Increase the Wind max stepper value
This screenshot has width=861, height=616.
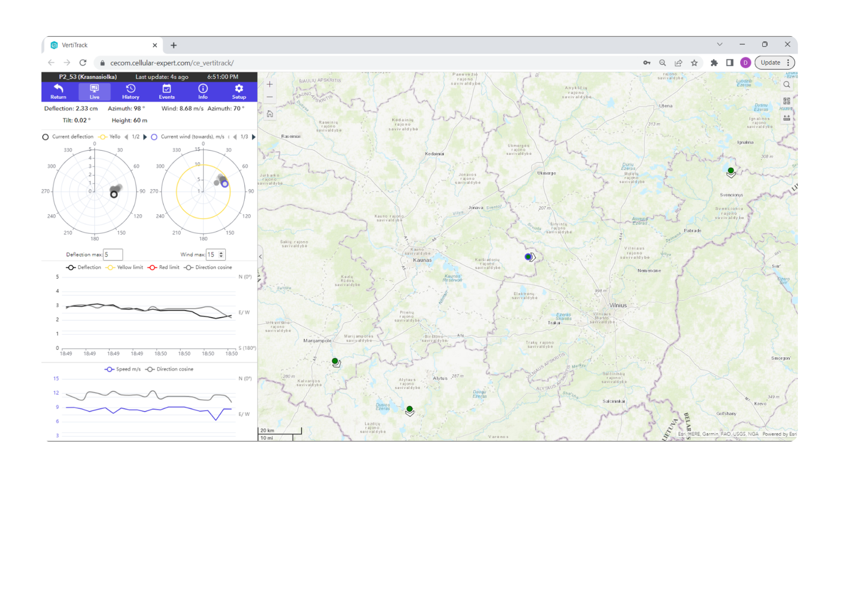click(221, 253)
